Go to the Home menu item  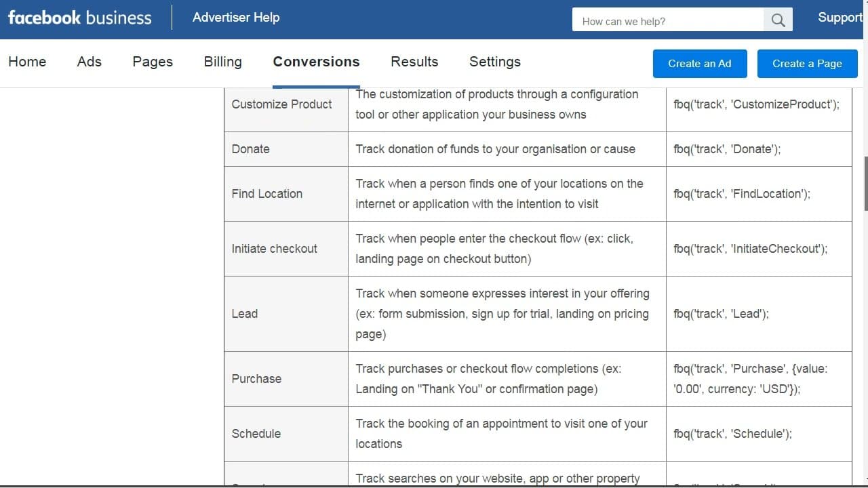[x=27, y=62]
